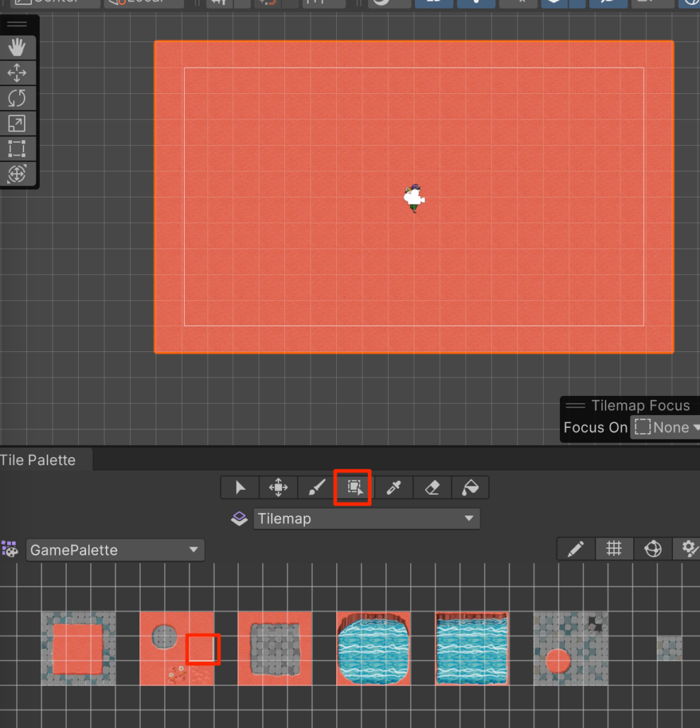700x728 pixels.
Task: Activate the box fill tile tool
Action: [355, 488]
